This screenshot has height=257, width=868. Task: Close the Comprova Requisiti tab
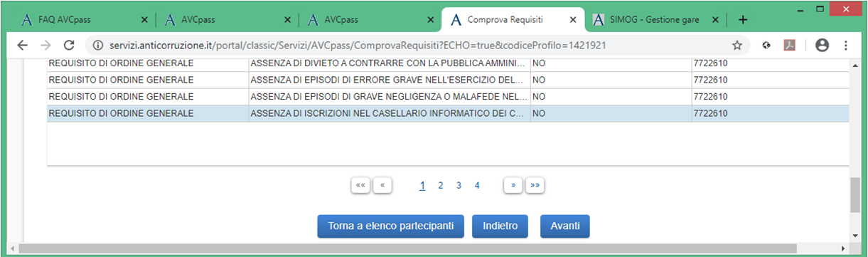(x=572, y=19)
